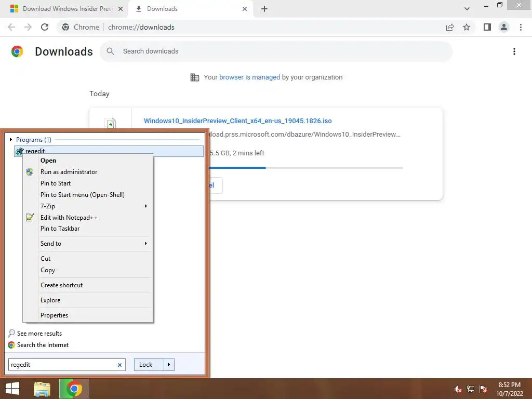Select the regedit search result

click(x=109, y=151)
